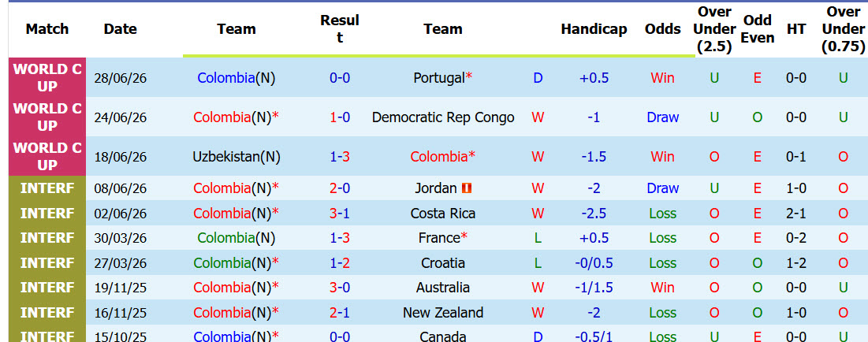The height and width of the screenshot is (342, 868).
Task: Open the Croatia team link
Action: [x=443, y=263]
